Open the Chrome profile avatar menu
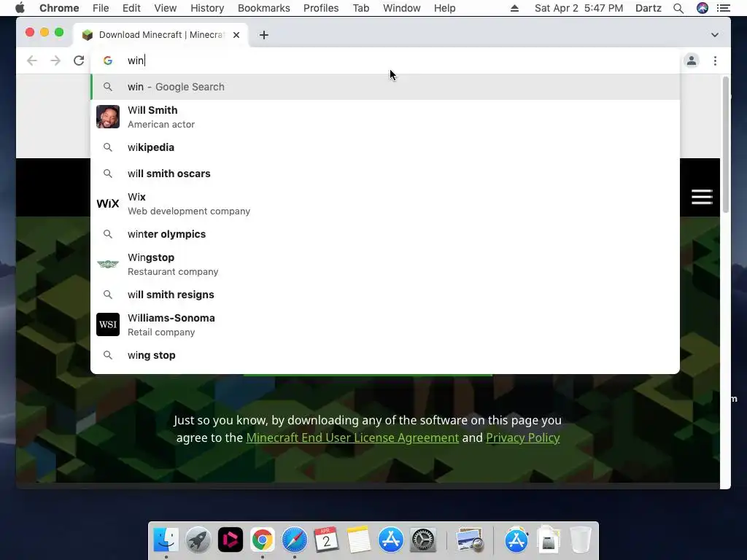Image resolution: width=747 pixels, height=560 pixels. [x=692, y=61]
